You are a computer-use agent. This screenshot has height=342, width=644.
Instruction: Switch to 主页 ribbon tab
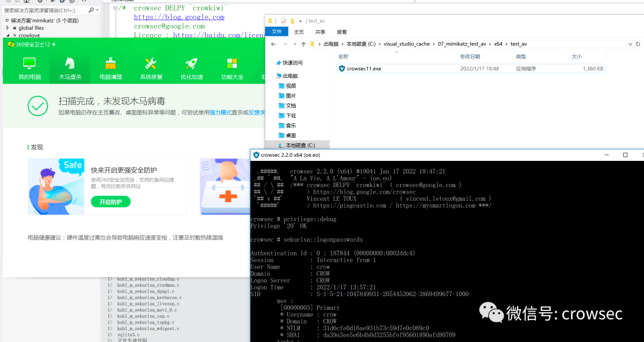pos(299,32)
